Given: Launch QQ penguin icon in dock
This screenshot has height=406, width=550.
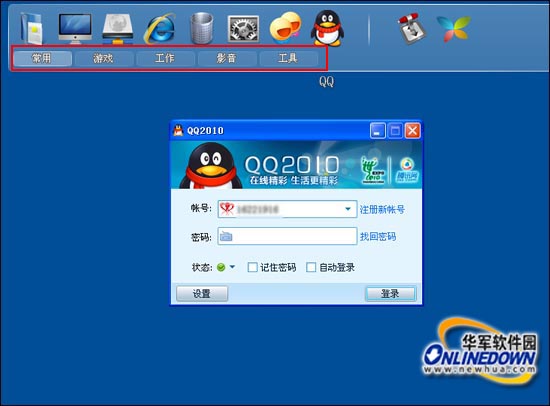Looking at the screenshot, I should click(327, 28).
